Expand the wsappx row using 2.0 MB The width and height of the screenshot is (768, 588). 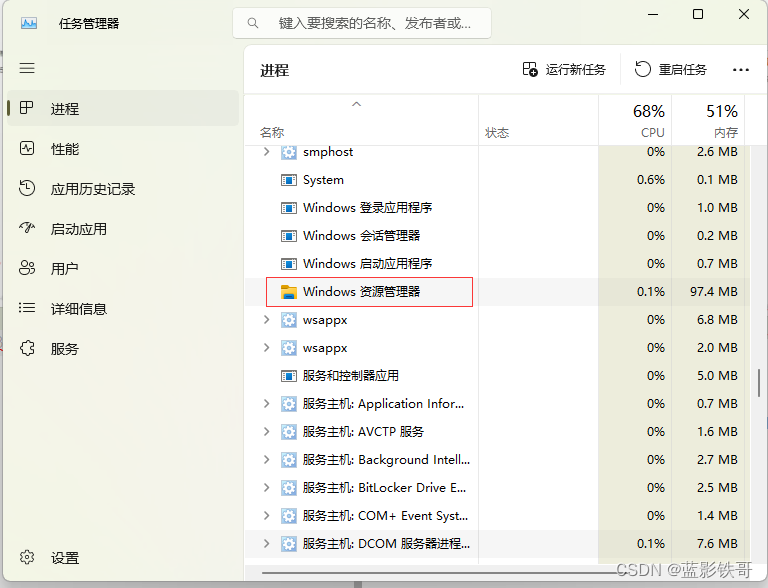pyautogui.click(x=266, y=348)
